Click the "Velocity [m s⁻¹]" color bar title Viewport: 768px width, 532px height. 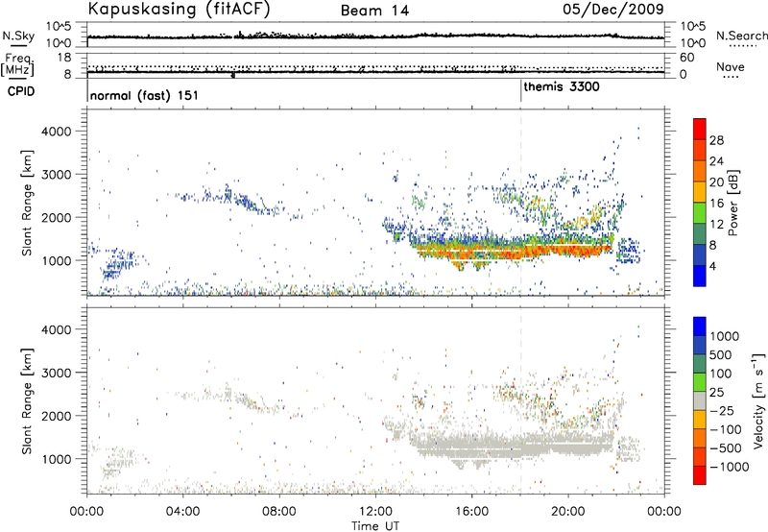click(758, 400)
